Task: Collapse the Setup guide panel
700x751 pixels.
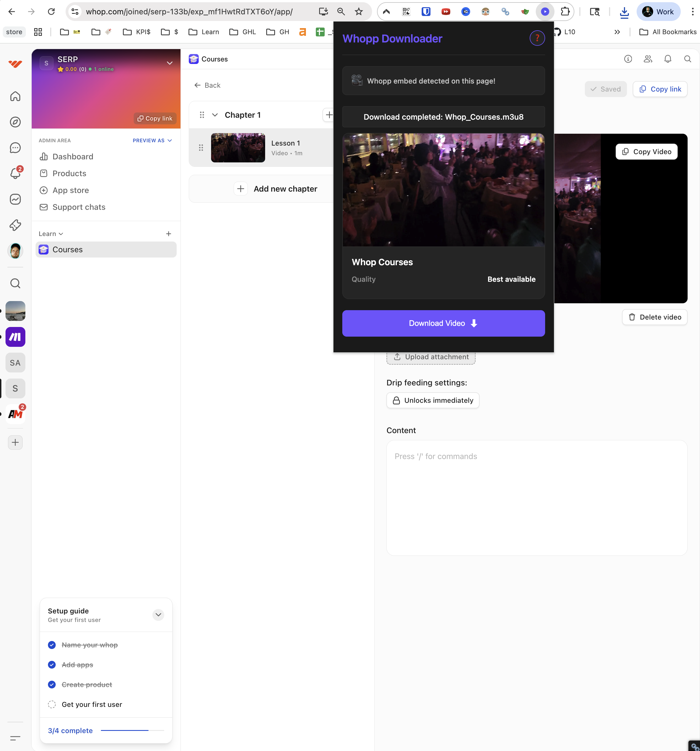Action: point(158,615)
